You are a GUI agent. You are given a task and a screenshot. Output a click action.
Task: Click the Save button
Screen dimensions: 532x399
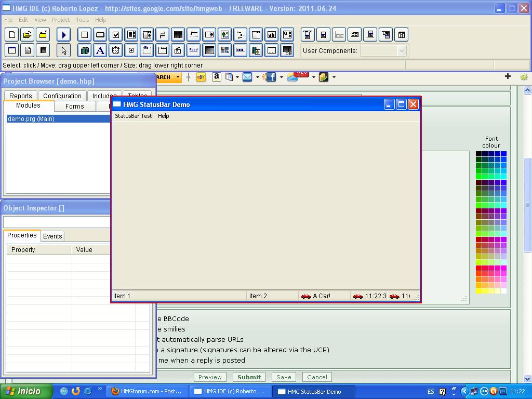tap(284, 377)
